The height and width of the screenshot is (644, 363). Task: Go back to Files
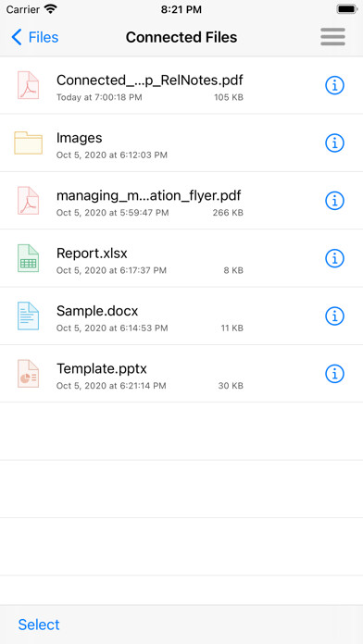[x=35, y=37]
